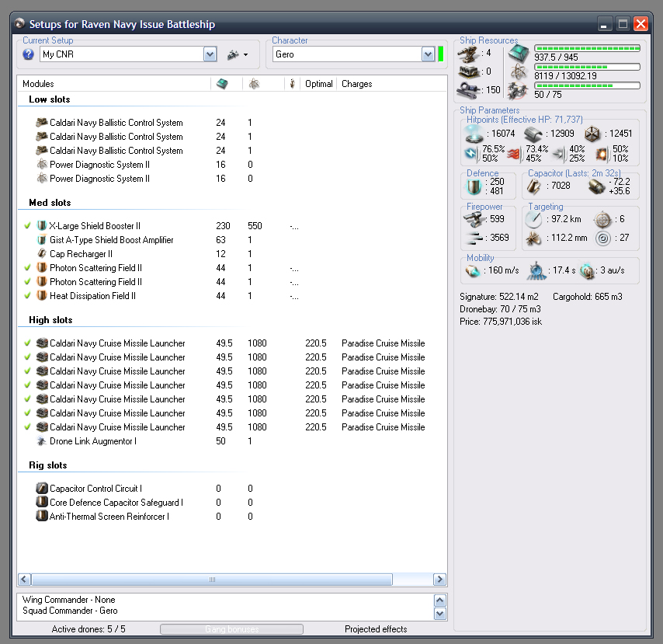Viewport: 663px width, 644px height.
Task: Click the powergrid column header icon
Action: point(254,84)
